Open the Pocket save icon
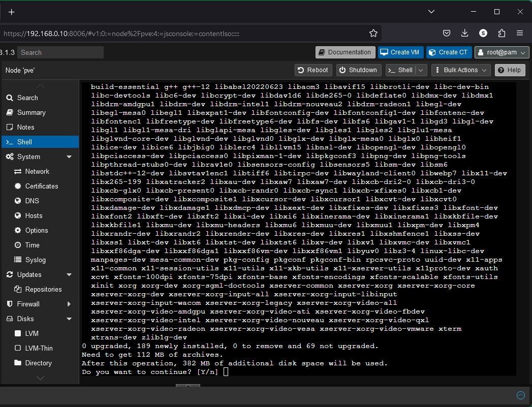 (x=447, y=33)
